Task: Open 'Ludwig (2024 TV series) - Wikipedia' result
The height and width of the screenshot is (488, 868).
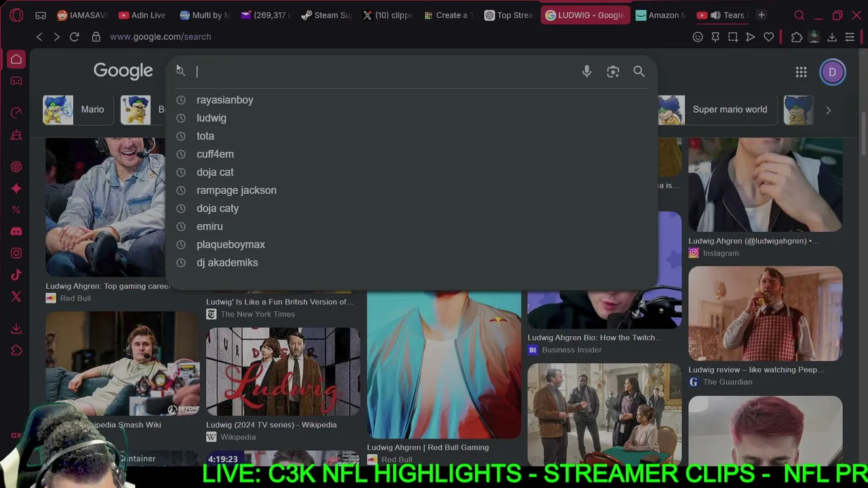Action: [x=272, y=425]
